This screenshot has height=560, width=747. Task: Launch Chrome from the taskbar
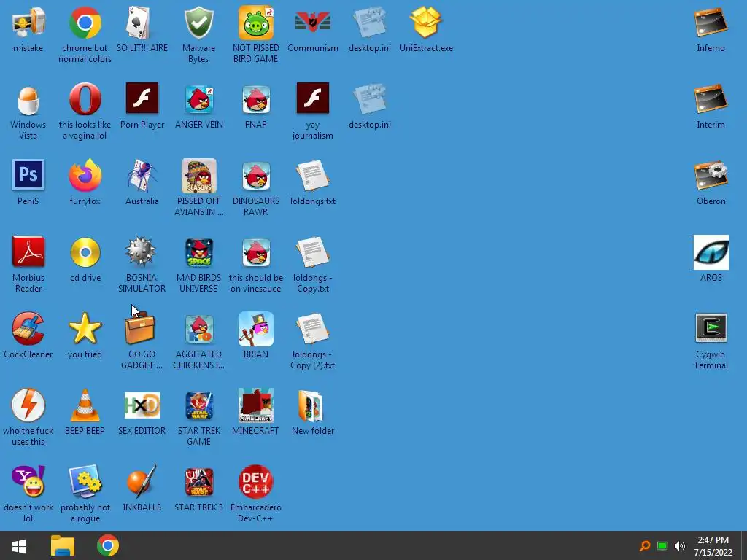108,545
